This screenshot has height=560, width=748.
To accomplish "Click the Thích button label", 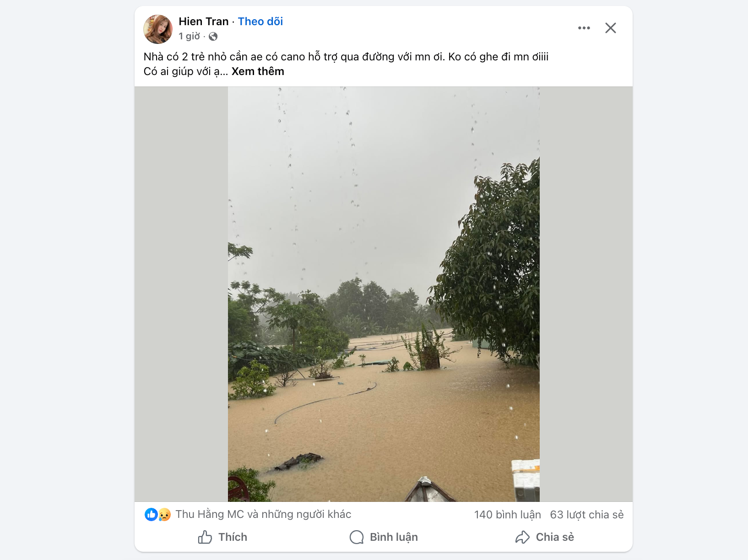I will (x=233, y=537).
